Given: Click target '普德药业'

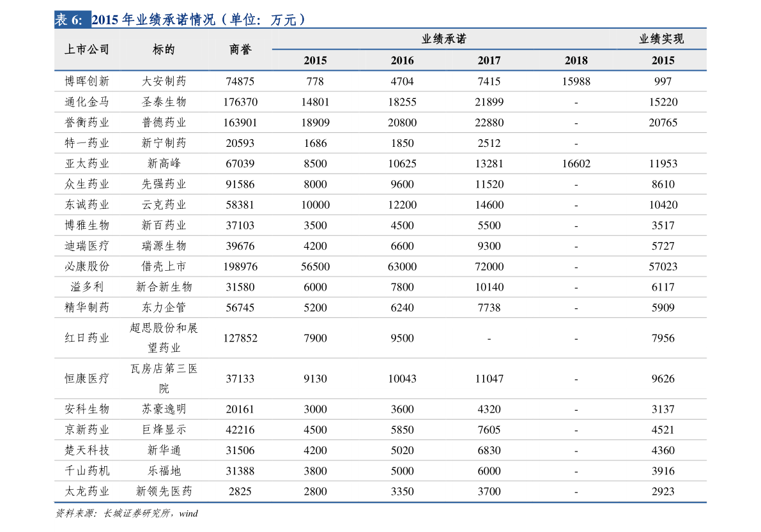Looking at the screenshot, I should (x=164, y=123).
